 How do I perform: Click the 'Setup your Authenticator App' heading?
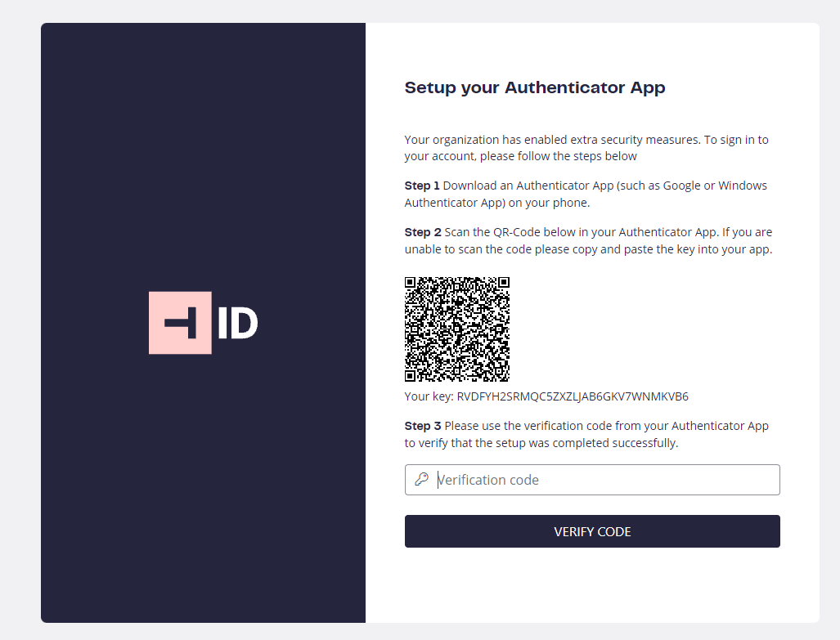tap(535, 87)
